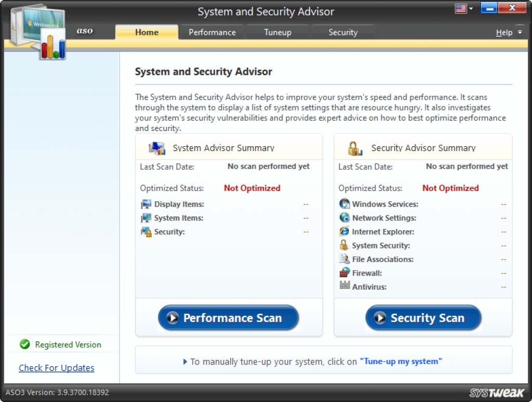Screen dimensions: 532x402
Task: Minimize the System and Security Advisor window
Action: tap(489, 8)
